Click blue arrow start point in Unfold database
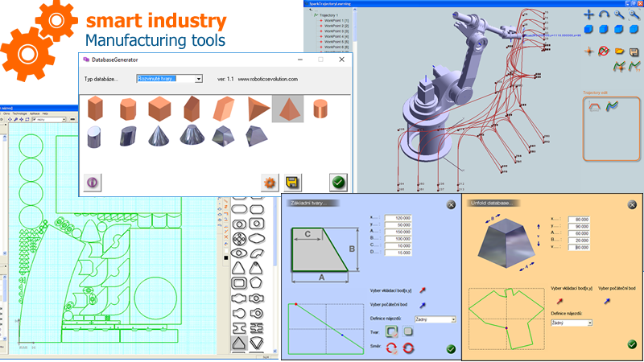 (607, 301)
